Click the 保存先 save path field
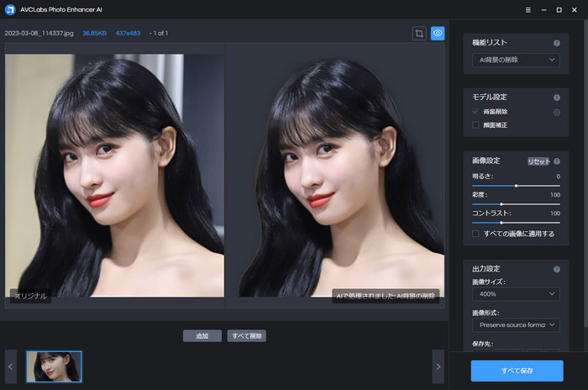This screenshot has width=588, height=390. 497,350
